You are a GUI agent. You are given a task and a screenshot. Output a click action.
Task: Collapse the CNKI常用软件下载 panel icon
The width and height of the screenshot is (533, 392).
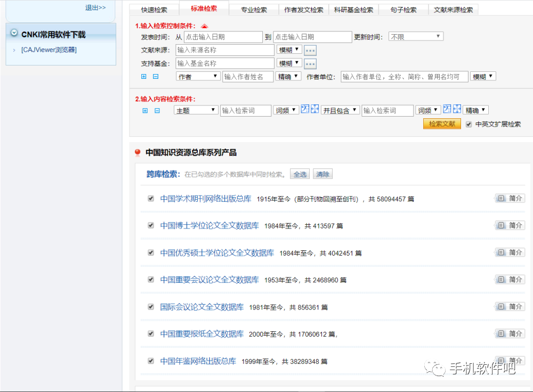[14, 33]
